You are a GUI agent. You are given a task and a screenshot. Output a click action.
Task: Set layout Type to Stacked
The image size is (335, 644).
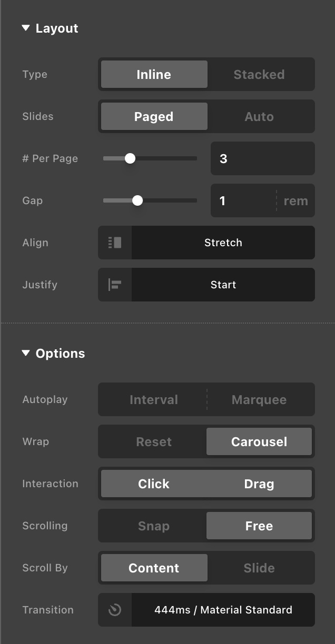pos(259,74)
